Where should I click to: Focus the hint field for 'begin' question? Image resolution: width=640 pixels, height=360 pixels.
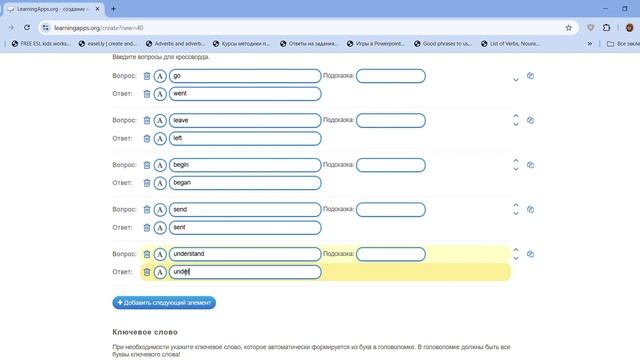click(391, 165)
